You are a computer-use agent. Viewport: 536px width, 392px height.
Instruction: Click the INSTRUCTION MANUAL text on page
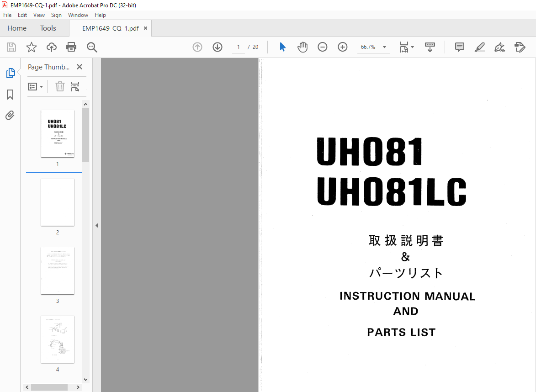click(x=408, y=296)
